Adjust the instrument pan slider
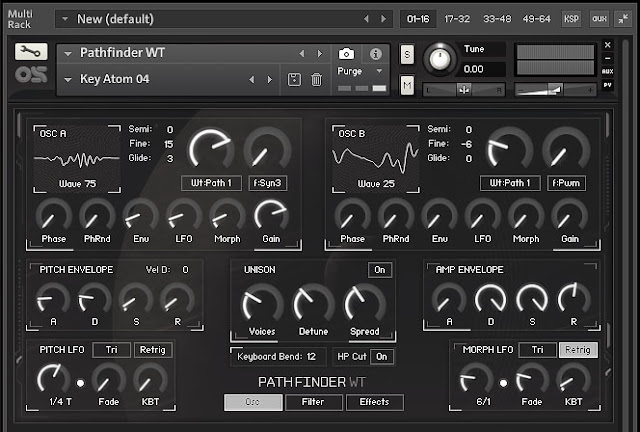This screenshot has height=432, width=640. [x=464, y=89]
